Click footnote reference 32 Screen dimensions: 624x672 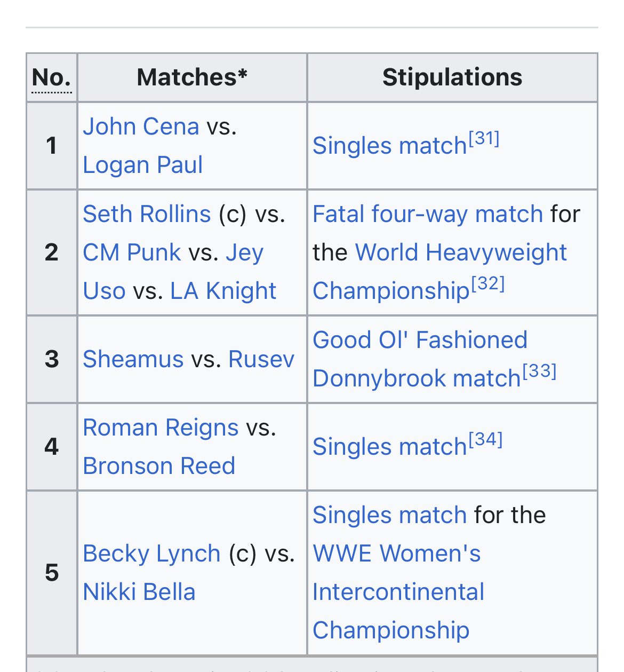[487, 284]
